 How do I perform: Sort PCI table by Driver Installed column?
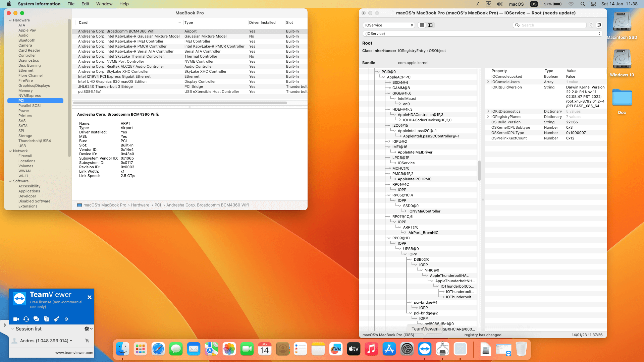tap(266, 22)
